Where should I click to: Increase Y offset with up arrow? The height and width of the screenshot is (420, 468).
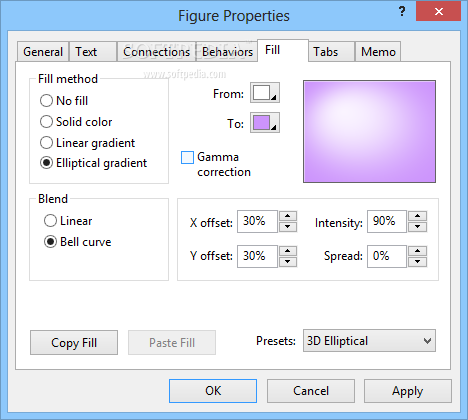(x=288, y=251)
